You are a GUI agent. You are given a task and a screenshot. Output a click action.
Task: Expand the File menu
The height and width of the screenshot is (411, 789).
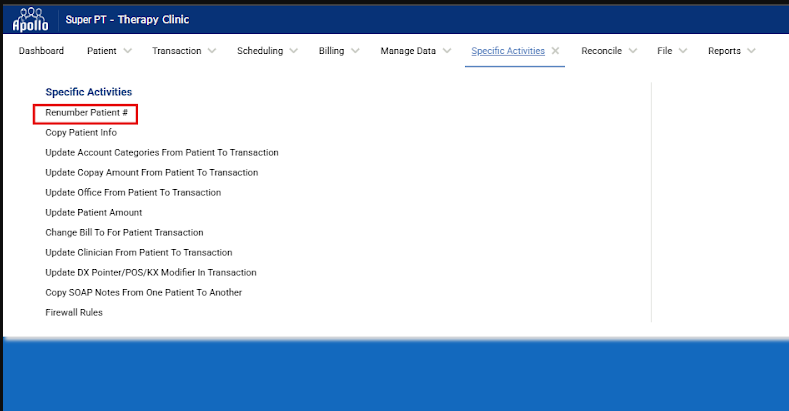pyautogui.click(x=672, y=51)
